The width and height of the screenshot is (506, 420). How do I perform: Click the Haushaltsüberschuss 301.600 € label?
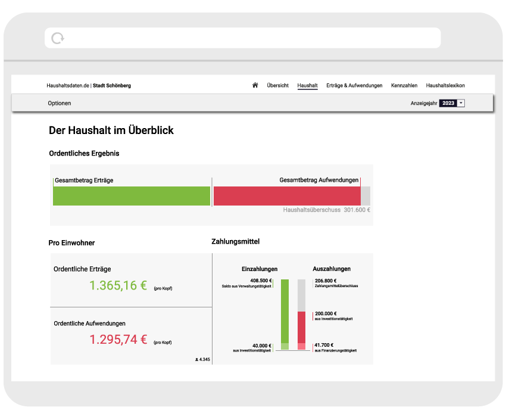click(327, 210)
